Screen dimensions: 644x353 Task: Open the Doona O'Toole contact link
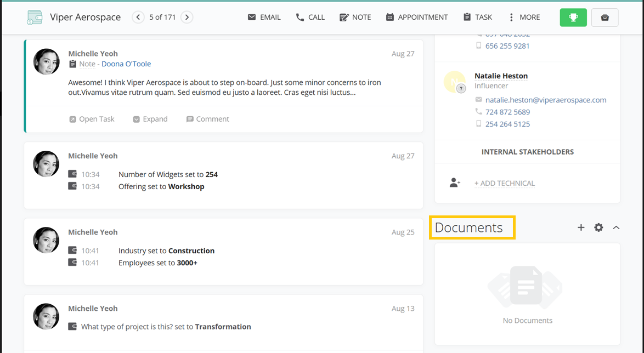(x=126, y=64)
